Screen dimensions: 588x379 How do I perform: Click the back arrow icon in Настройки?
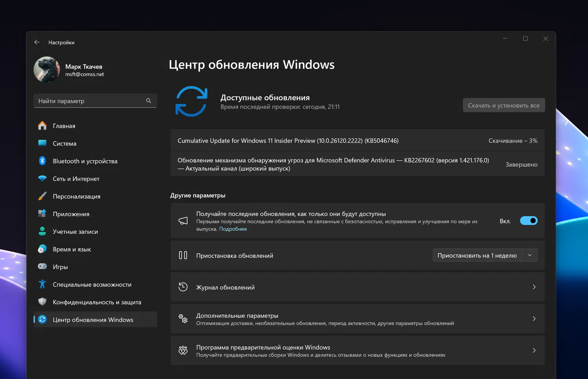[37, 42]
